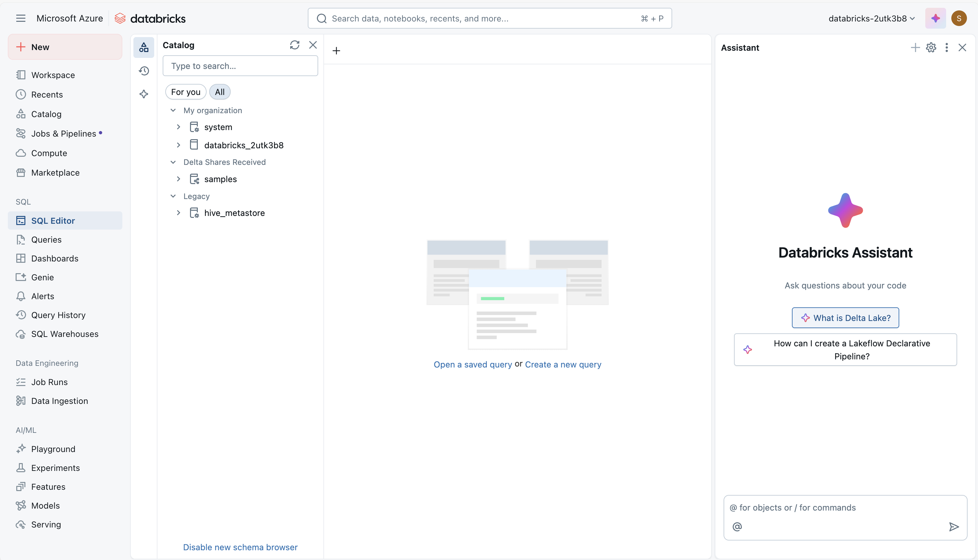Collapse the Delta Shares Received section
The height and width of the screenshot is (560, 978).
[x=173, y=162]
